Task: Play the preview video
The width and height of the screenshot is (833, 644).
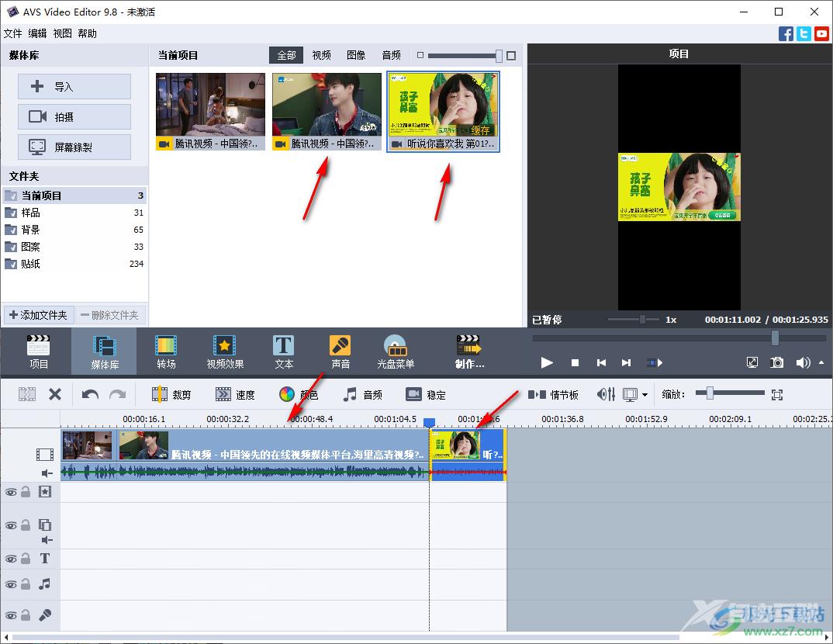Action: [x=547, y=362]
